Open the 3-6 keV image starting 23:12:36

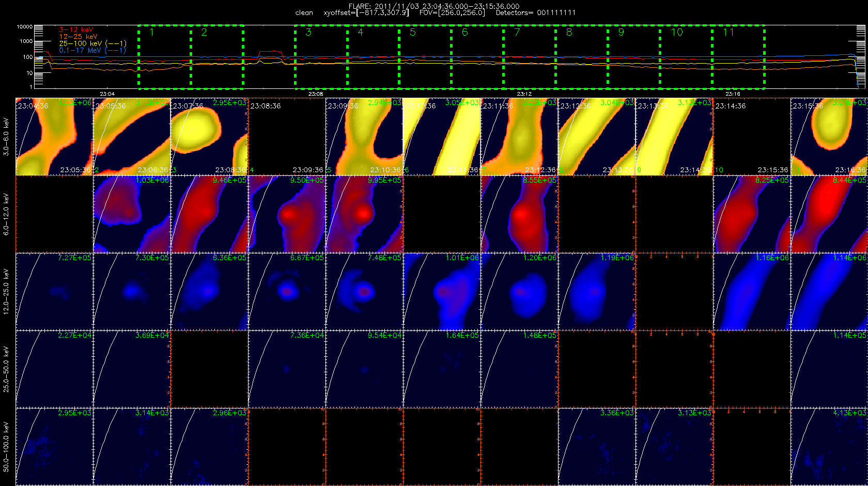coord(597,136)
